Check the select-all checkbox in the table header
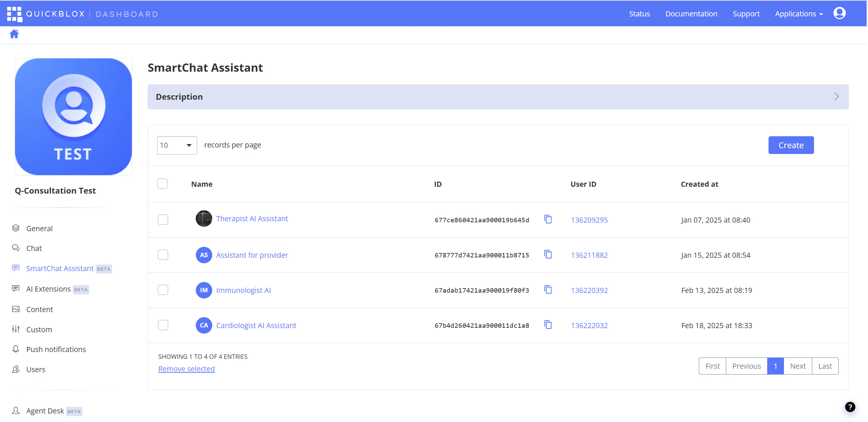Viewport: 868px width, 422px height. click(x=162, y=183)
